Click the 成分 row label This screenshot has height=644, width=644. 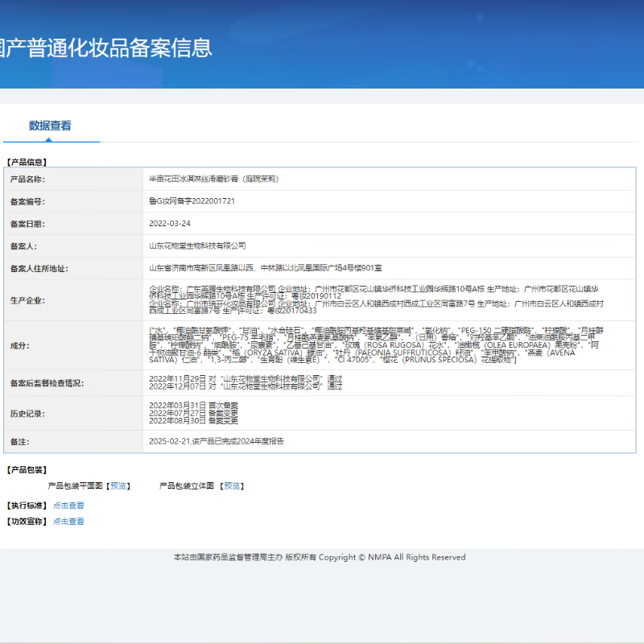pos(19,346)
